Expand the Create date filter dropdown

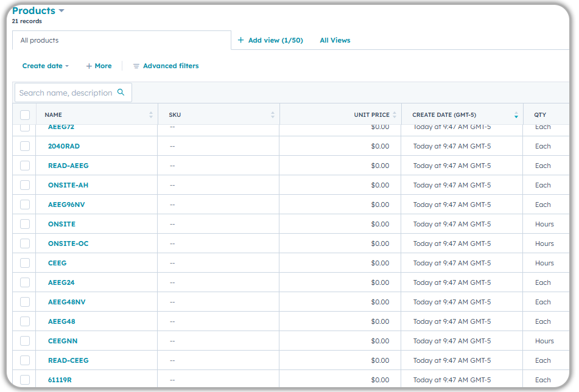click(46, 66)
